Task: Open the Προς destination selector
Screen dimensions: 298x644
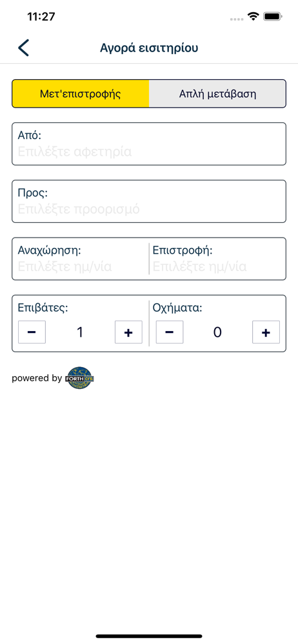Action: coord(149,201)
